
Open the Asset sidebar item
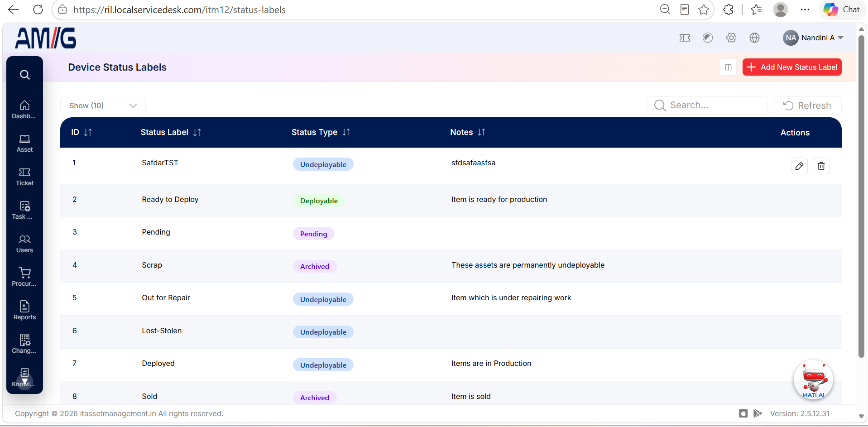click(24, 143)
